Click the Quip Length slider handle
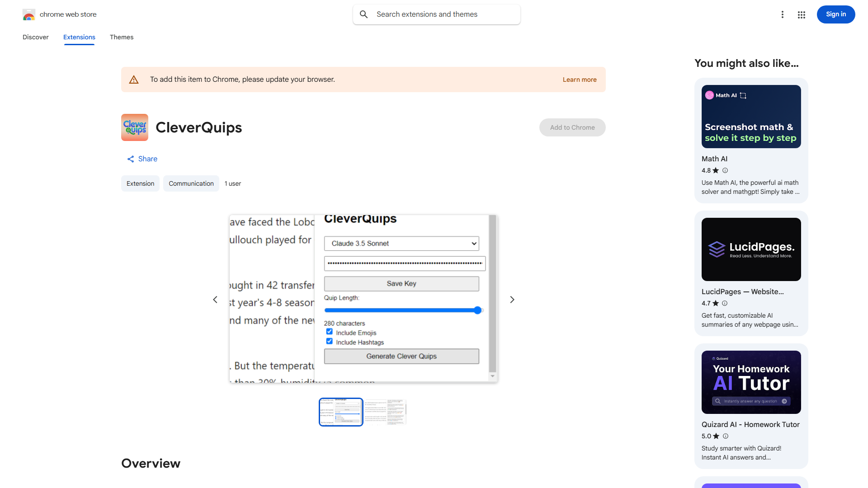The height and width of the screenshot is (488, 868). [x=477, y=310]
